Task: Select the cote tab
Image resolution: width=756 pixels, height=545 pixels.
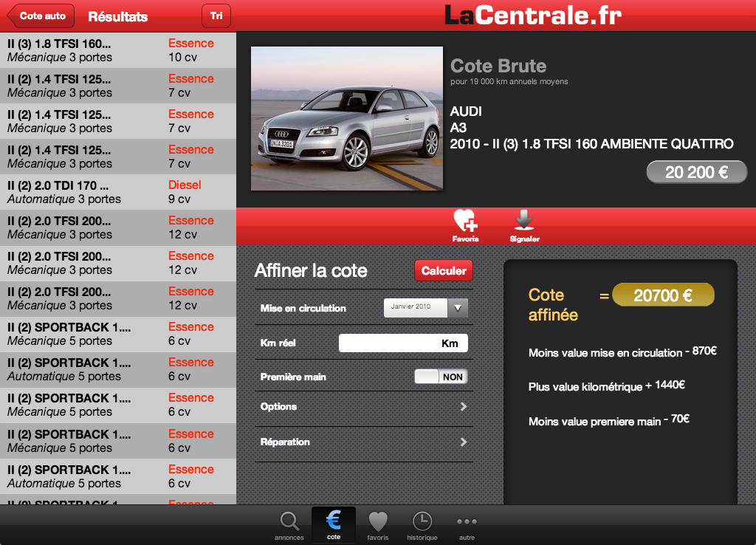Action: (x=334, y=525)
